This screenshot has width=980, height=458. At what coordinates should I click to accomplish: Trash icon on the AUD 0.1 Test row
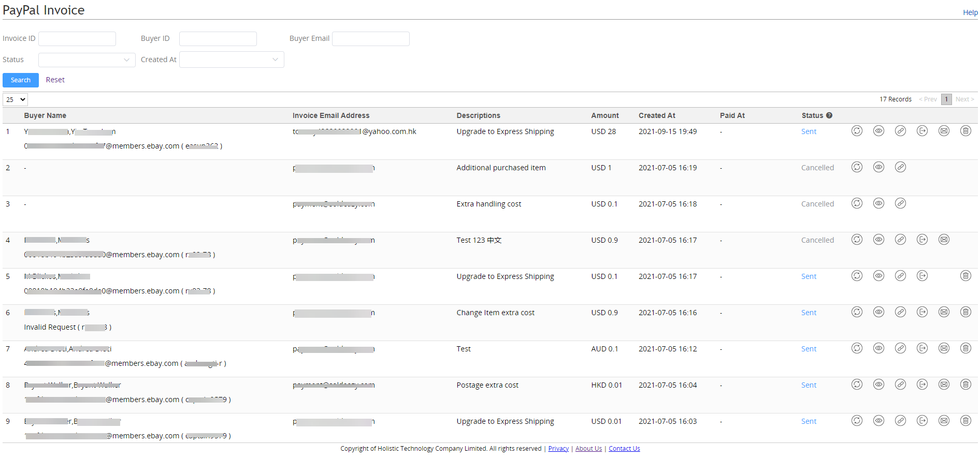966,348
